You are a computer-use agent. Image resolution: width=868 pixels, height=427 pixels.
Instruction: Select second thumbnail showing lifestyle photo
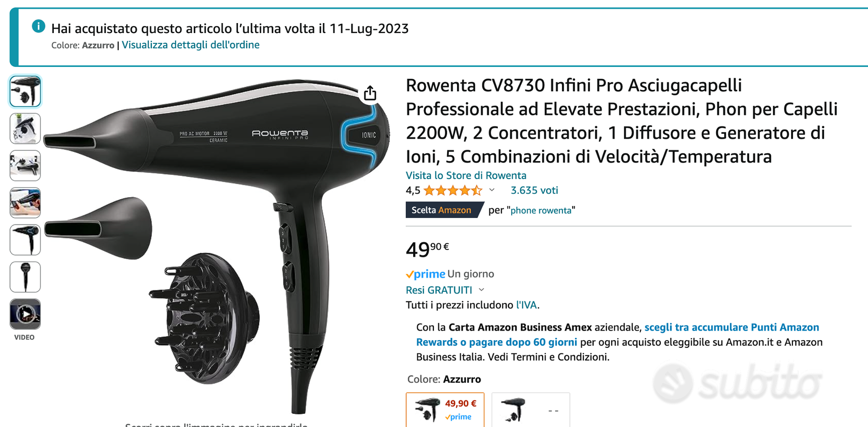click(25, 128)
